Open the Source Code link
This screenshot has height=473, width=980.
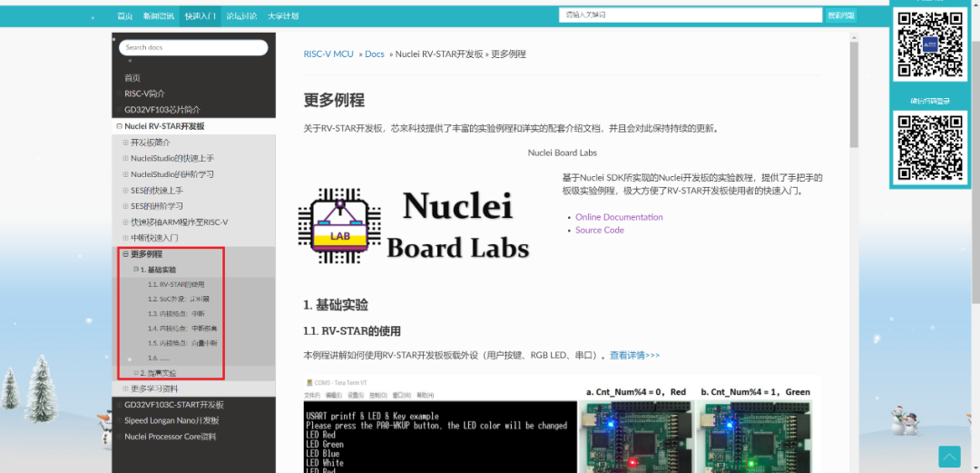tap(600, 231)
